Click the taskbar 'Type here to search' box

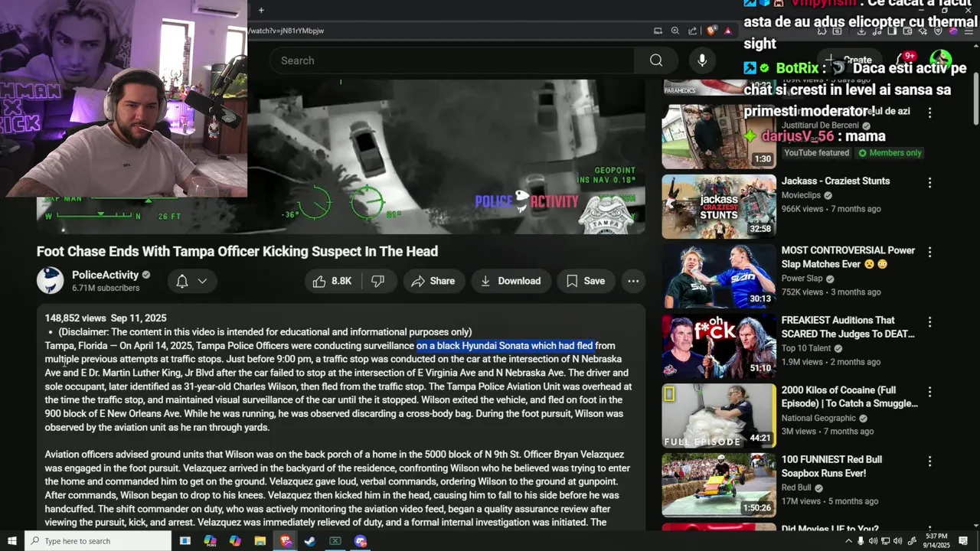(97, 541)
